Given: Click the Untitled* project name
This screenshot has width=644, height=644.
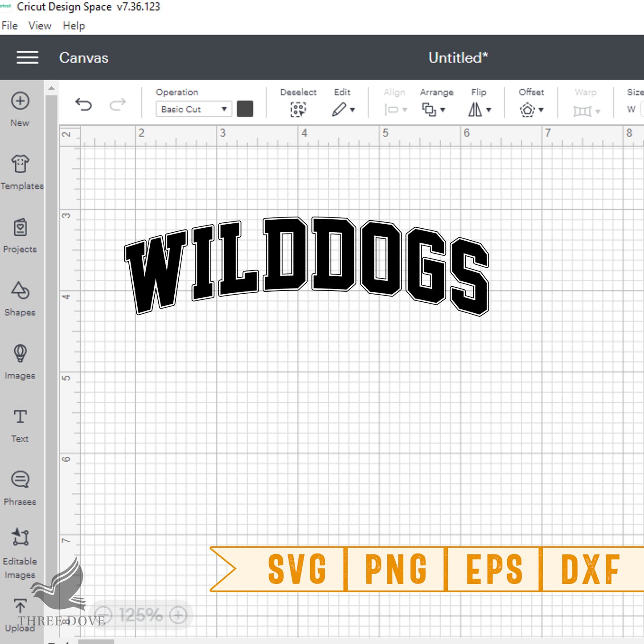Looking at the screenshot, I should pyautogui.click(x=458, y=57).
